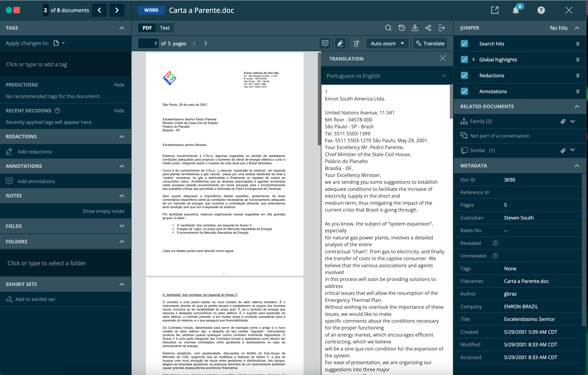Select the highlighter annotation tool

coord(340,43)
